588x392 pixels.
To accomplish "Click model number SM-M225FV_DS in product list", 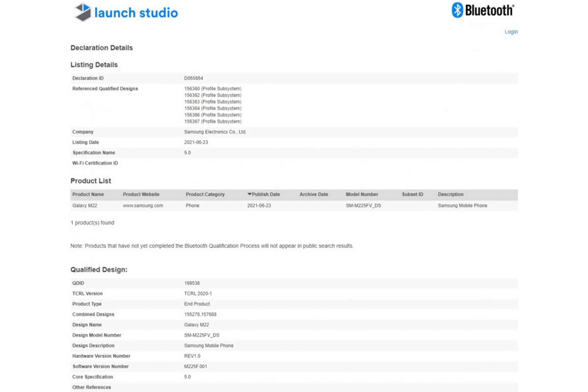I will pos(363,205).
